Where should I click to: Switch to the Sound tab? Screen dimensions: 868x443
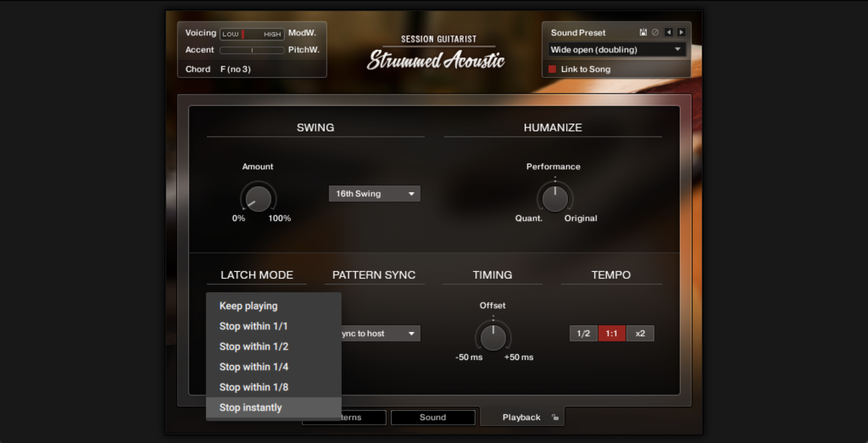click(433, 417)
